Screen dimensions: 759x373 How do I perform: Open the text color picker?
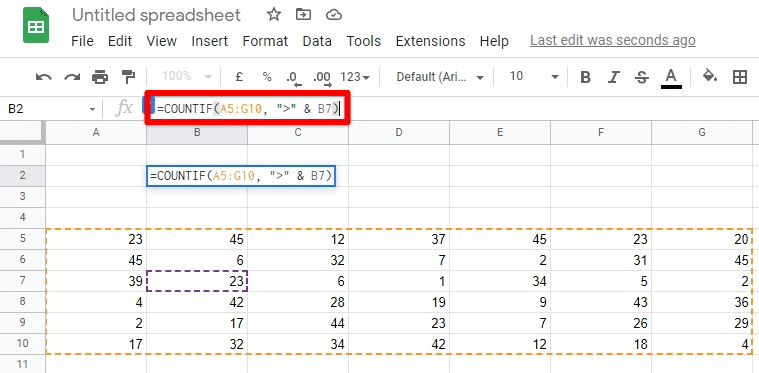pos(671,78)
